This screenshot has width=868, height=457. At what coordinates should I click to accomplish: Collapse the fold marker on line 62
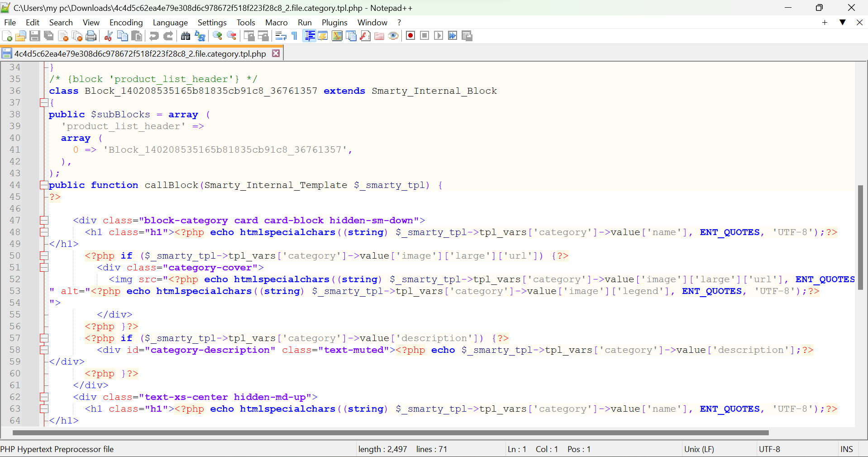click(x=44, y=397)
